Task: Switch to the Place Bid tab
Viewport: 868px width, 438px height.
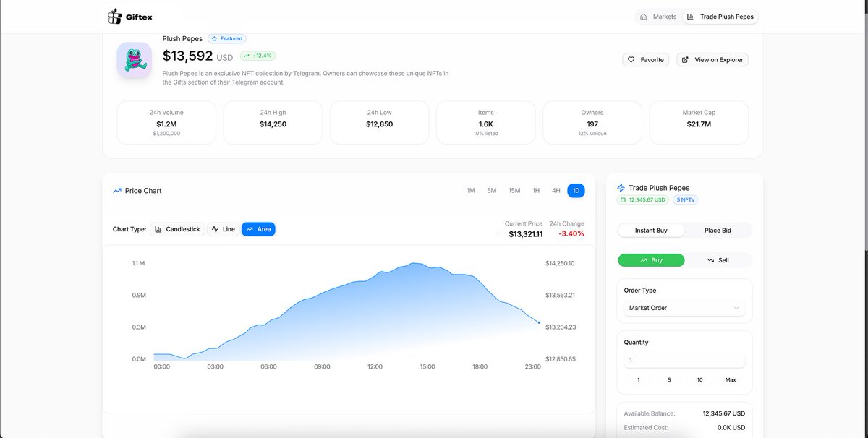Action: pyautogui.click(x=717, y=230)
